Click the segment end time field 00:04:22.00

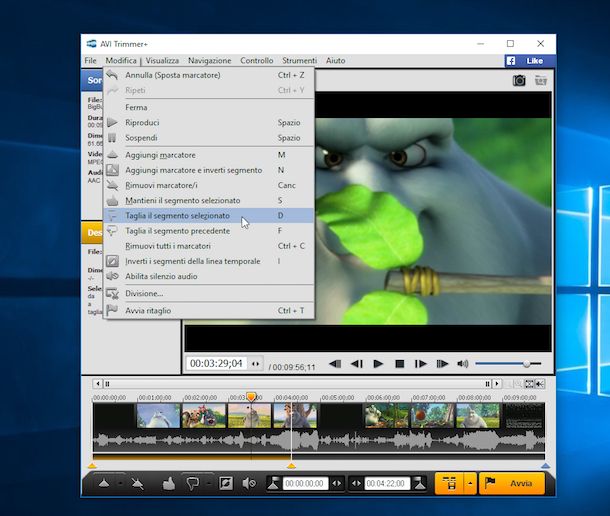point(387,483)
